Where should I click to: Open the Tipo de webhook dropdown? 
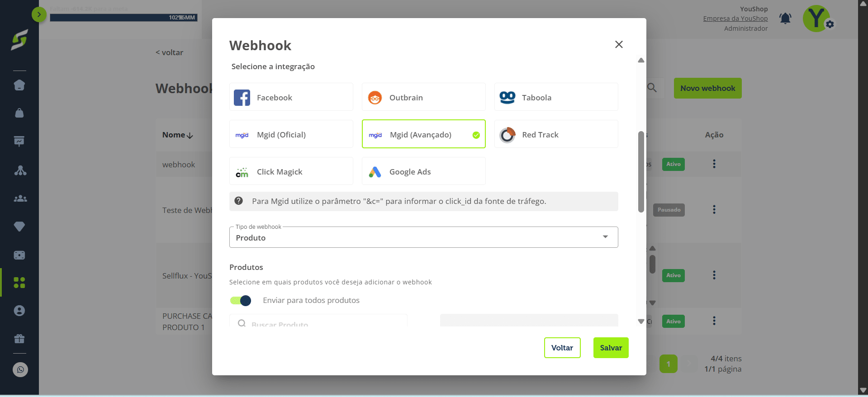point(423,237)
